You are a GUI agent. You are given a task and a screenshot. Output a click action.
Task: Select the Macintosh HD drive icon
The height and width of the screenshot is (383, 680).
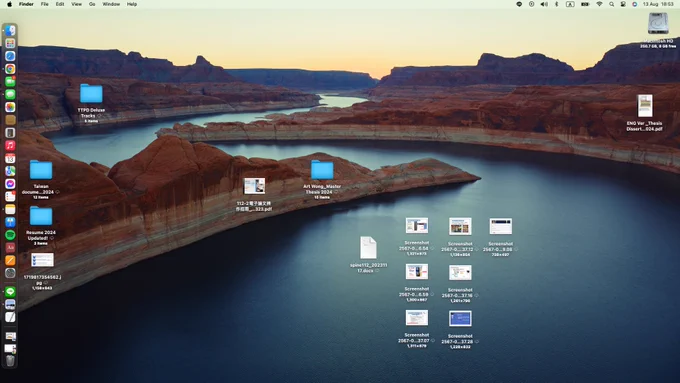[x=658, y=24]
